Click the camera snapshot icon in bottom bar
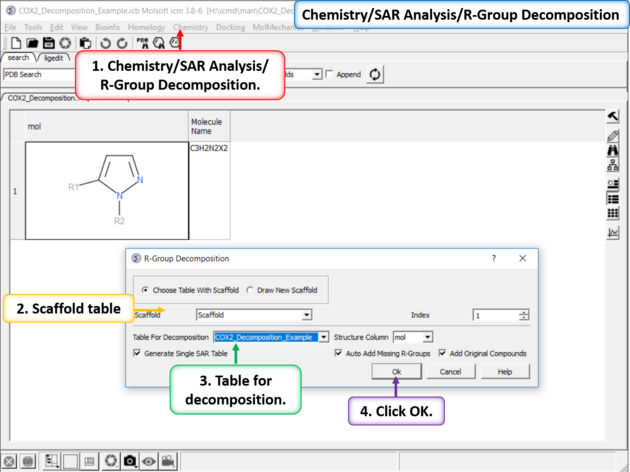This screenshot has height=472, width=630. click(x=130, y=461)
